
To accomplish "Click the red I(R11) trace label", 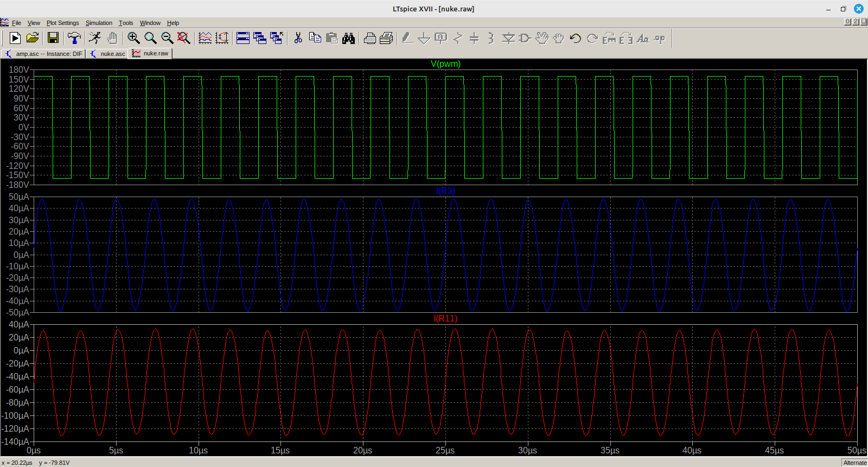I will 445,319.
